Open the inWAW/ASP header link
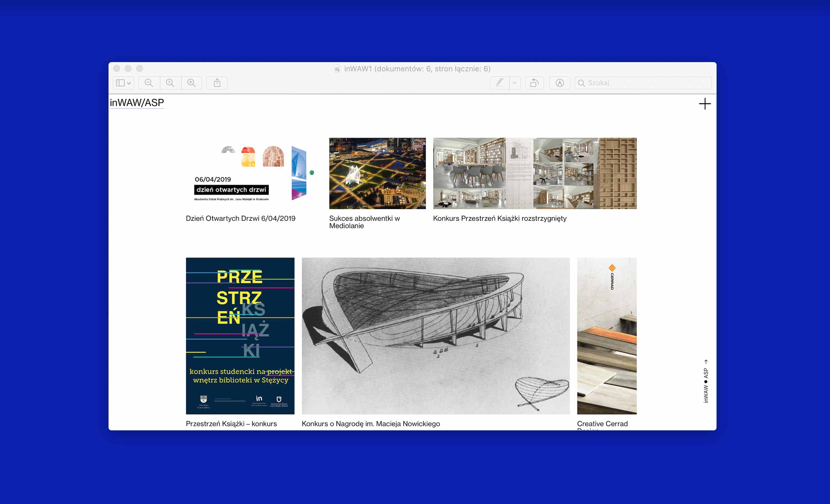Viewport: 830px width, 504px height. point(137,103)
